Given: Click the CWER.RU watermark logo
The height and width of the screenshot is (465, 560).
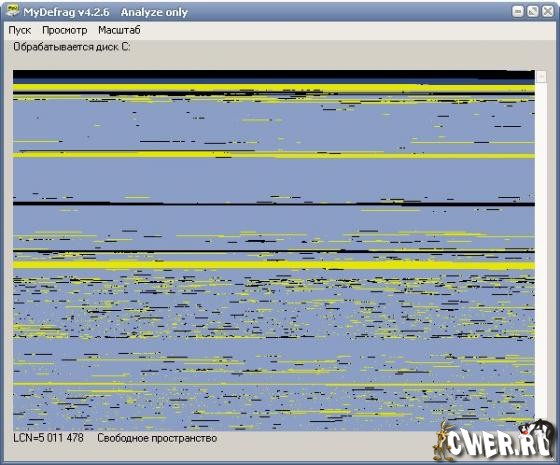Looking at the screenshot, I should [494, 441].
